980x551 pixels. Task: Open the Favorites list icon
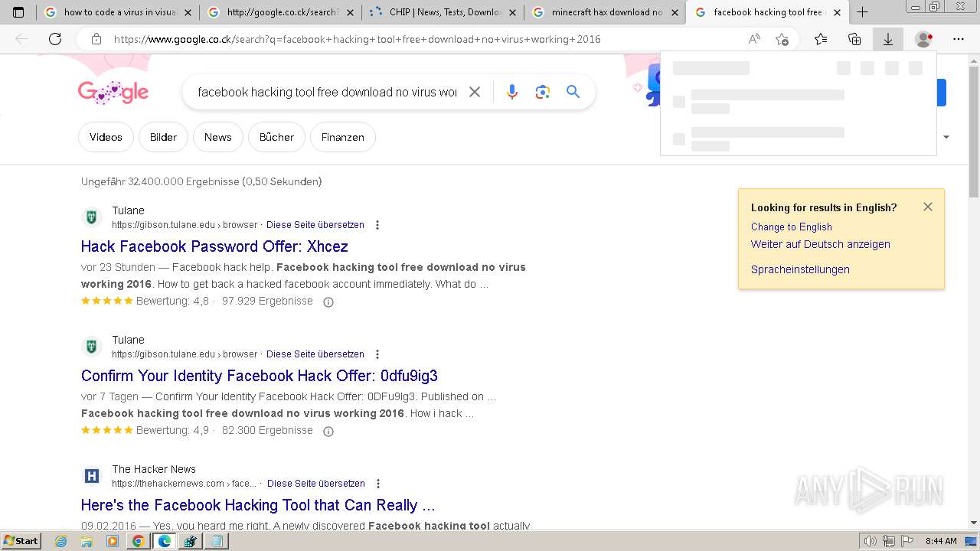click(x=821, y=39)
